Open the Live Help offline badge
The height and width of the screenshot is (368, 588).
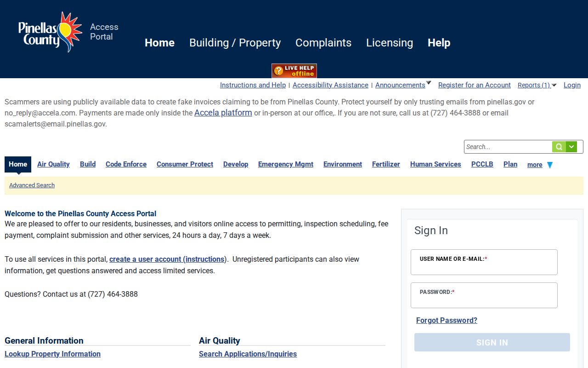tap(294, 71)
